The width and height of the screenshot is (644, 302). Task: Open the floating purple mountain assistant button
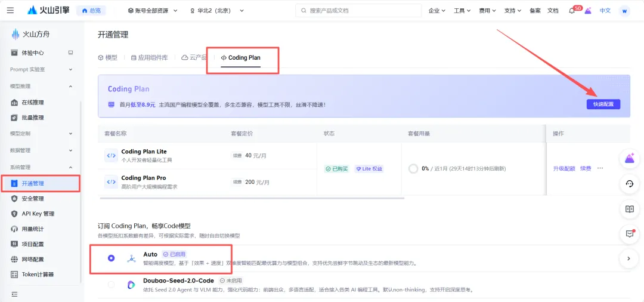coord(630,159)
